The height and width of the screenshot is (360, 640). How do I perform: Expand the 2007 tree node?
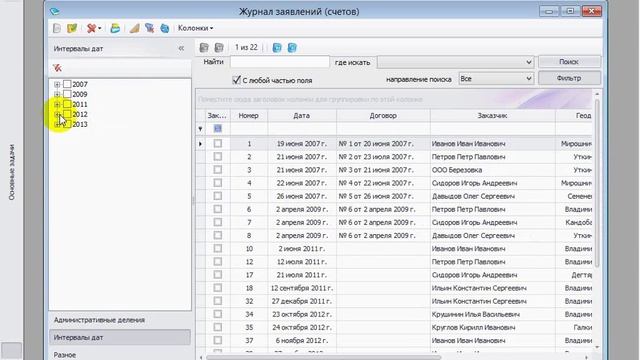pyautogui.click(x=57, y=84)
